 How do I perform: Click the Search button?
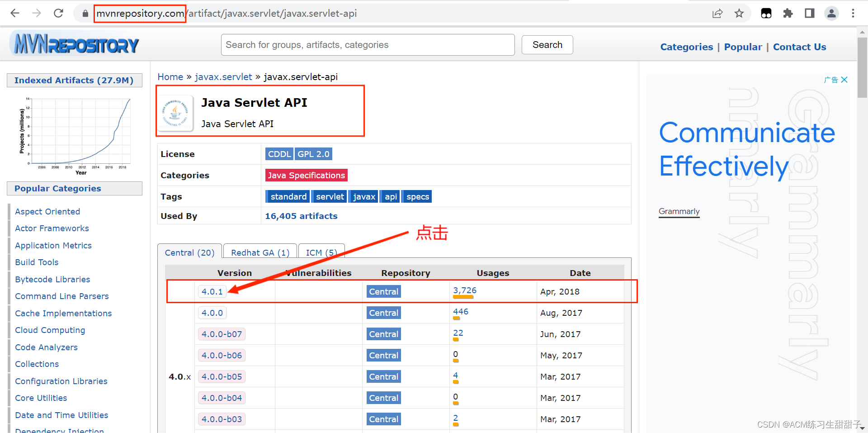pos(547,45)
